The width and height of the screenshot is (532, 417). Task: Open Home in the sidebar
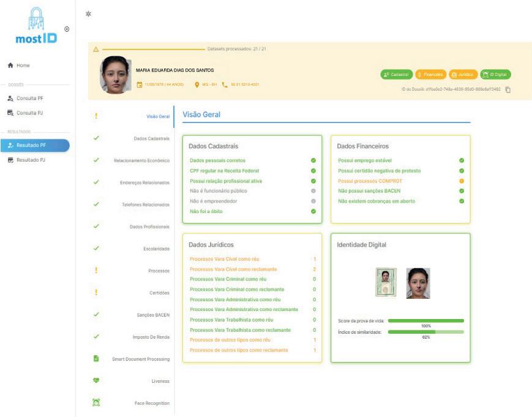23,66
